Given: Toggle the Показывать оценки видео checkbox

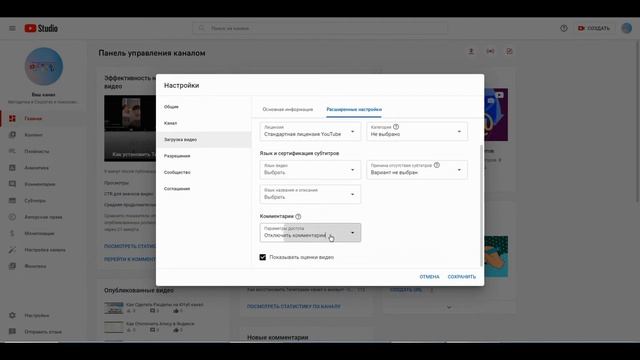Looking at the screenshot, I should 262,257.
